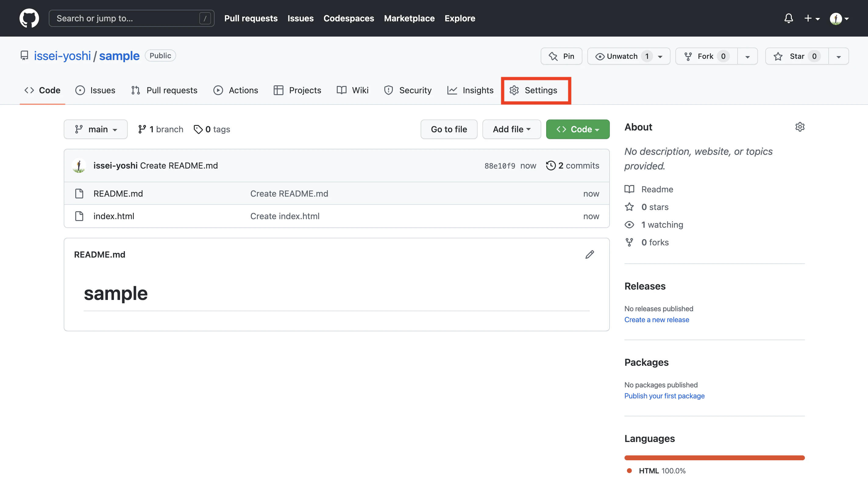Viewport: 868px width, 481px height.
Task: Click the GitHub Octocat logo
Action: (29, 18)
